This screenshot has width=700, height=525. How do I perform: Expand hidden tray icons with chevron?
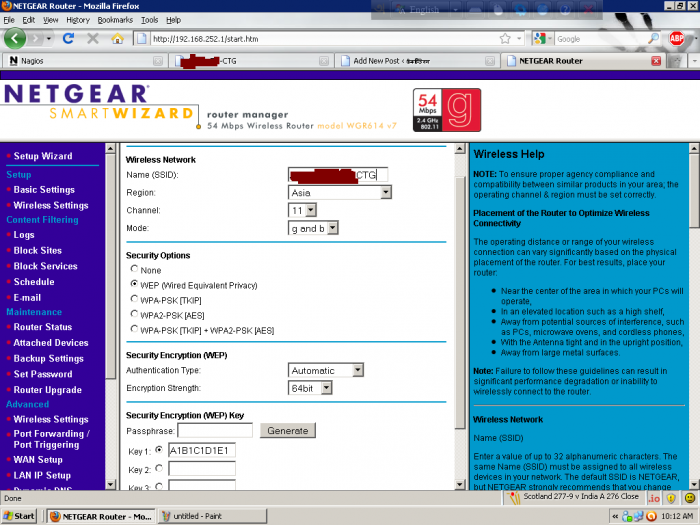tap(615, 517)
